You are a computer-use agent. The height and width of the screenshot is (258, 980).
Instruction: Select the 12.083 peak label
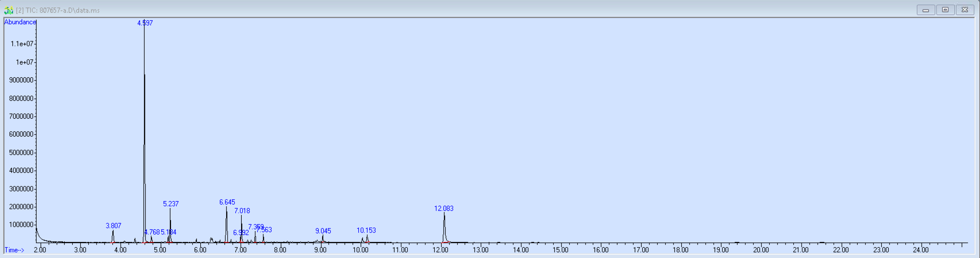pos(443,208)
